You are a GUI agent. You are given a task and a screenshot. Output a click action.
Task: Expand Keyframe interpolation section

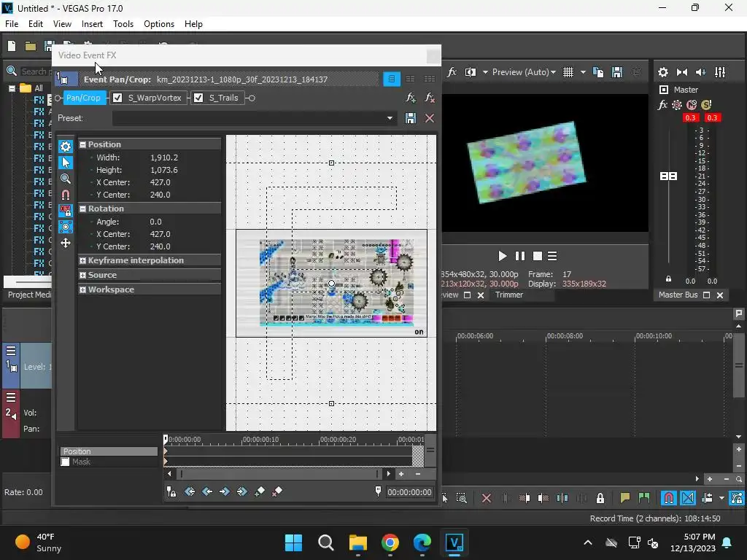[82, 260]
